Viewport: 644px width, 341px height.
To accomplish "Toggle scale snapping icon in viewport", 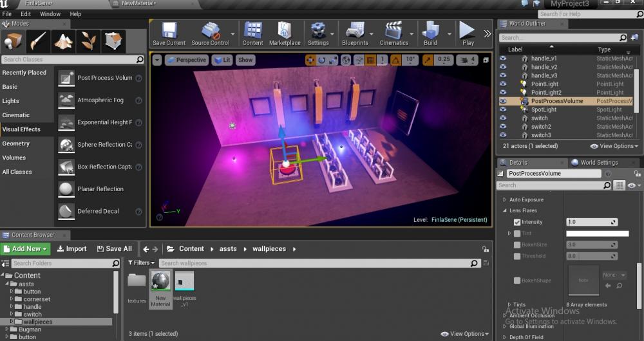I will 428,60.
